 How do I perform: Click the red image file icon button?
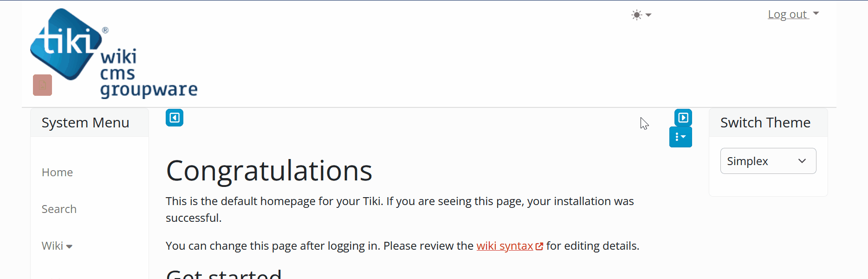42,85
